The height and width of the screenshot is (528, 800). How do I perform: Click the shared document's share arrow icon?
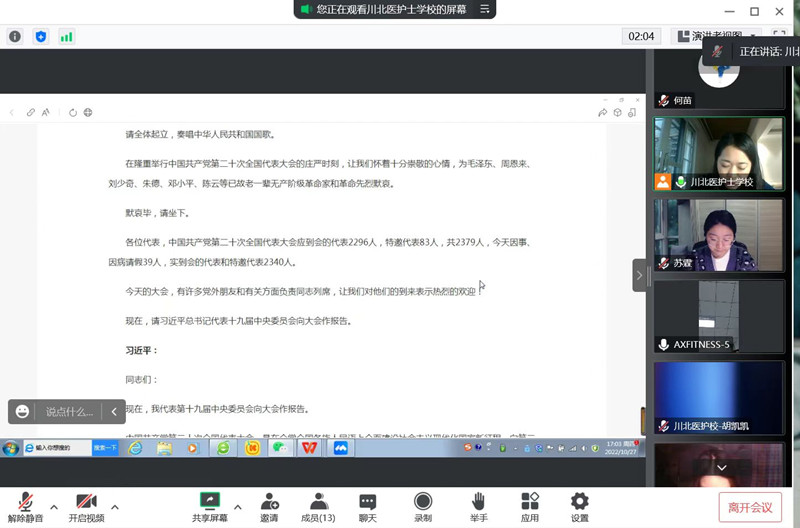click(603, 112)
